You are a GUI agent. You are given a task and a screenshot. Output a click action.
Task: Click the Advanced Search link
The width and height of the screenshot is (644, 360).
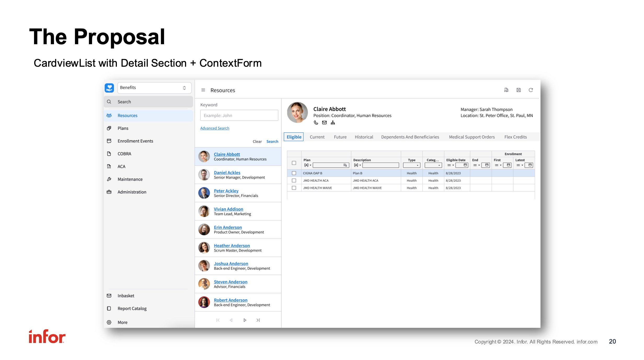(x=215, y=128)
